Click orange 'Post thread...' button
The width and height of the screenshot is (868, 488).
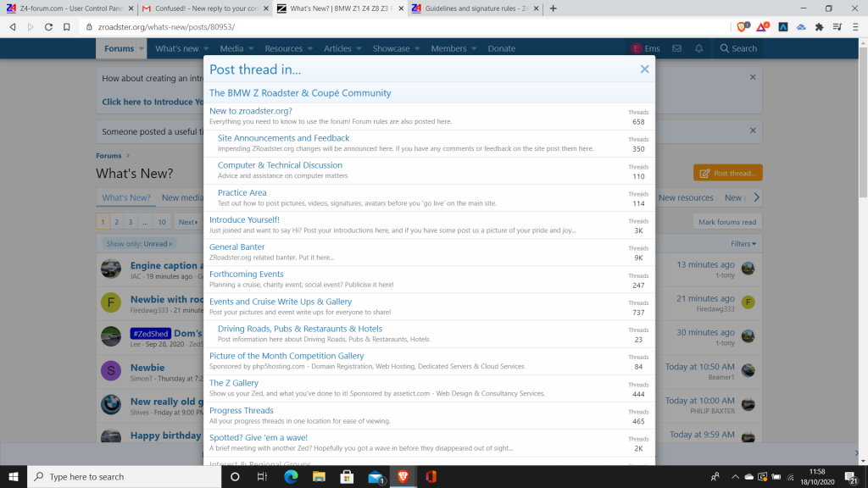[x=727, y=173]
